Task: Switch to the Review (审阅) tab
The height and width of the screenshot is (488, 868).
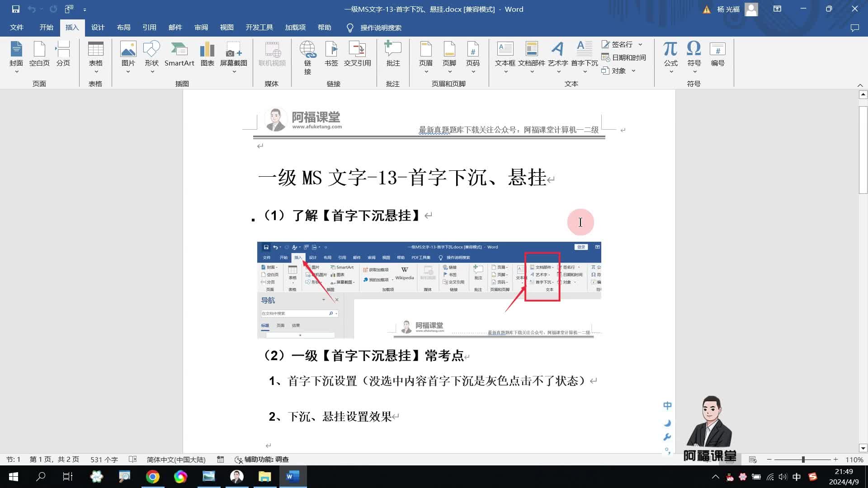Action: pyautogui.click(x=201, y=28)
